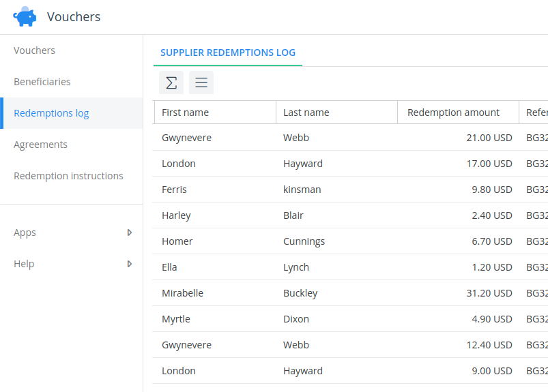
Task: Click the sigma summary icon
Action: tap(171, 82)
